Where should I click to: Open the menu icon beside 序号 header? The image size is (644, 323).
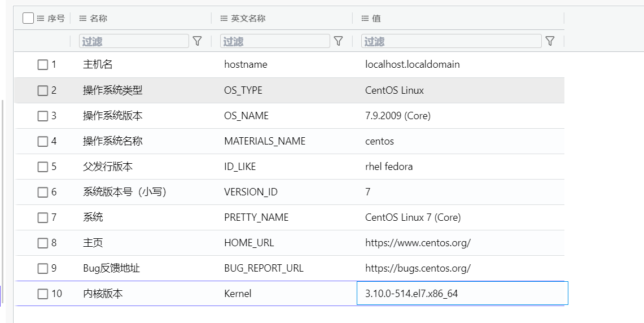(41, 18)
